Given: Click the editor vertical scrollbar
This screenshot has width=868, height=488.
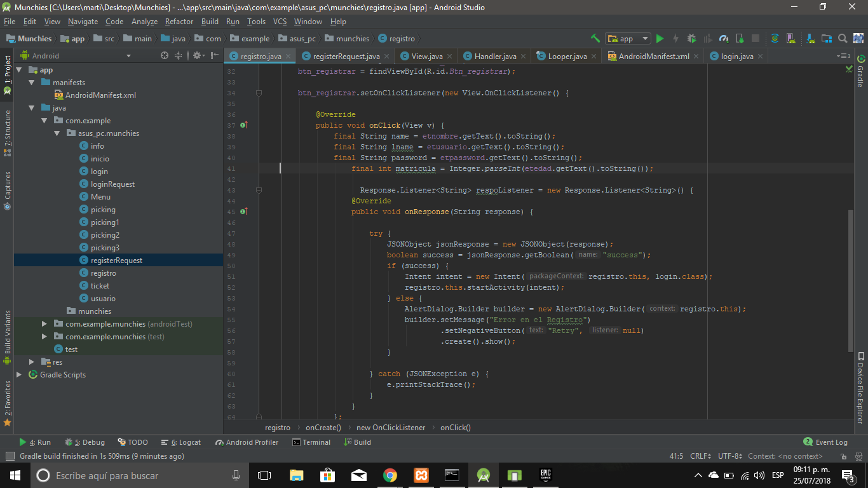Looking at the screenshot, I should tap(851, 280).
